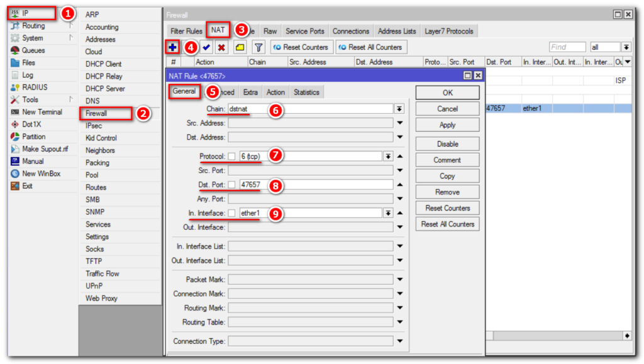Open the Files icon
This screenshot has height=364, width=644.
coord(15,62)
